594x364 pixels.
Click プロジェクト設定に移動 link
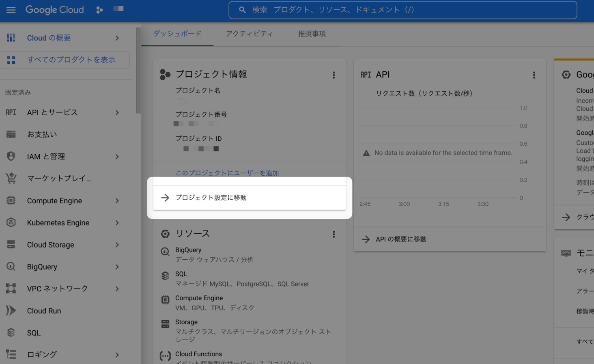[211, 198]
